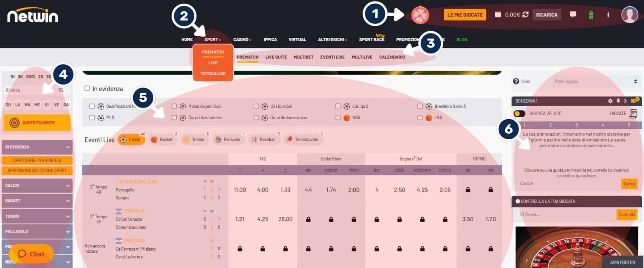Expand the Basket sidebar section
Viewport: 644px width, 268px height.
(37, 200)
